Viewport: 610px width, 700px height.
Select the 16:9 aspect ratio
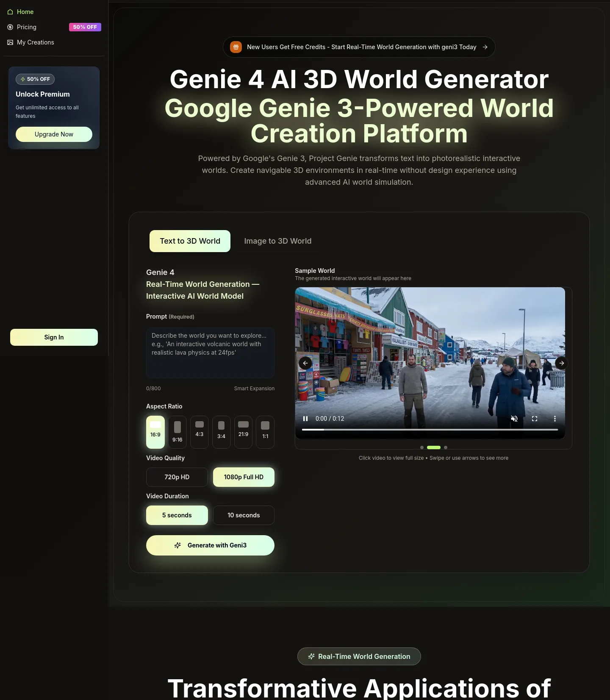[155, 432]
